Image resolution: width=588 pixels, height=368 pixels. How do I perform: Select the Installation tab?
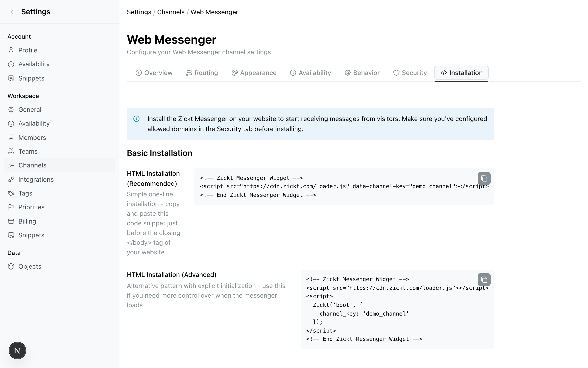point(461,73)
